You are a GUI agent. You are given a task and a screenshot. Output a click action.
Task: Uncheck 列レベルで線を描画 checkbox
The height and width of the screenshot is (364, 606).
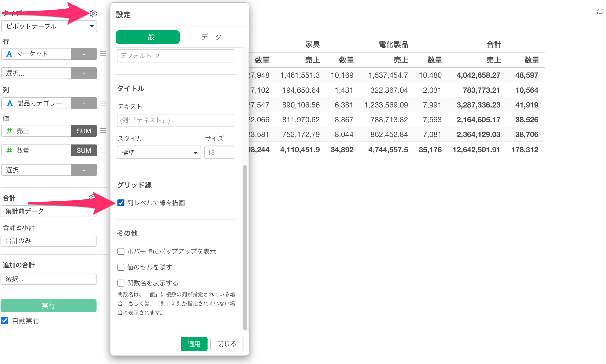coord(121,203)
